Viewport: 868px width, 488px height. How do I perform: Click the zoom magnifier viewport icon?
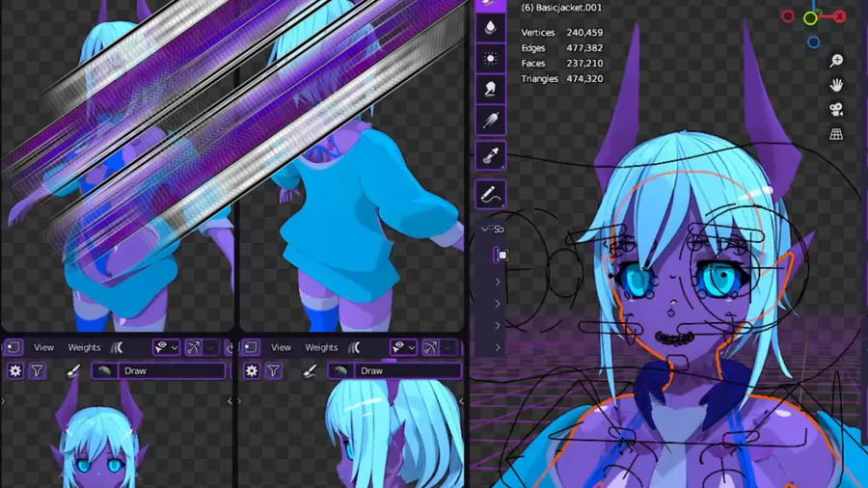pyautogui.click(x=836, y=61)
